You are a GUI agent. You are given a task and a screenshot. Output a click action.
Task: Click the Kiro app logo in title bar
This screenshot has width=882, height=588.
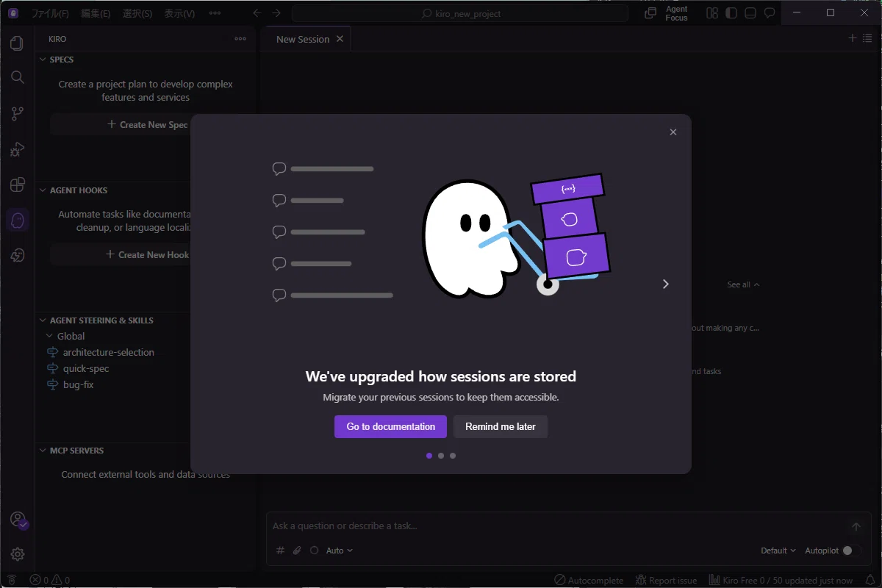[x=12, y=12]
